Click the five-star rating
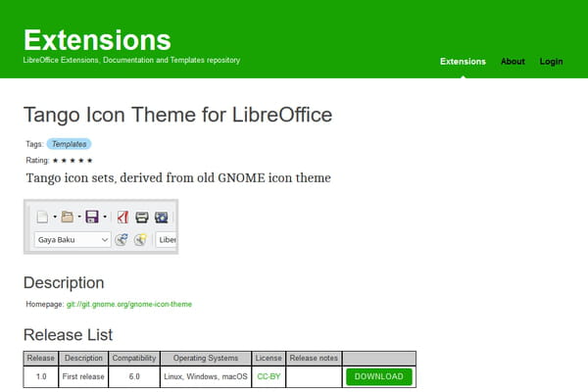This screenshot has height=392, width=588. point(73,161)
